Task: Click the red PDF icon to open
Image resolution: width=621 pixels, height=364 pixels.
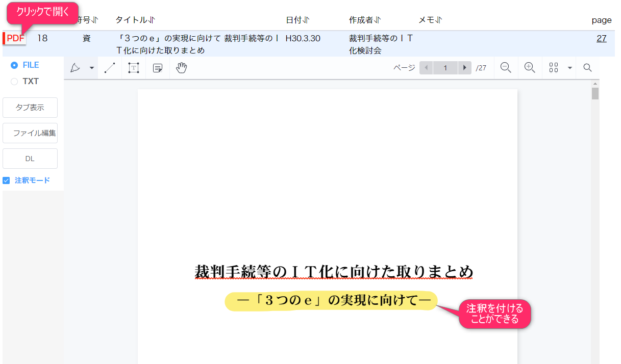Action: [x=15, y=38]
